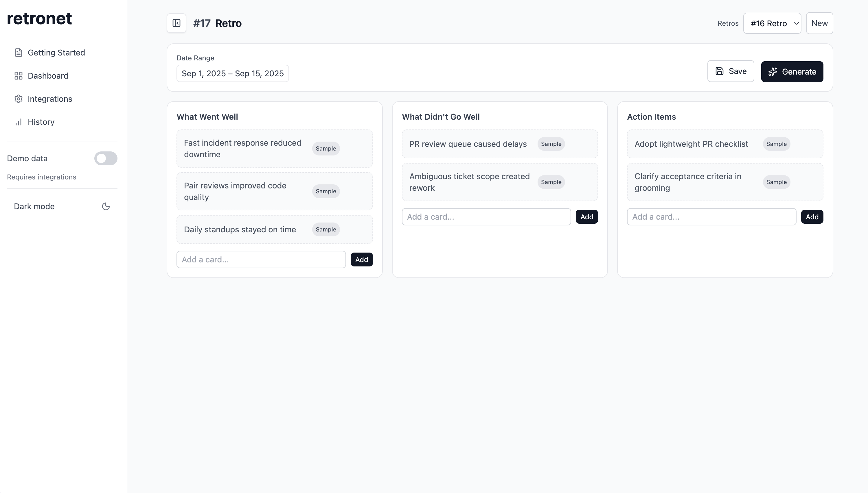Click the floppy disk Save icon
Image resolution: width=868 pixels, height=493 pixels.
[x=719, y=71]
